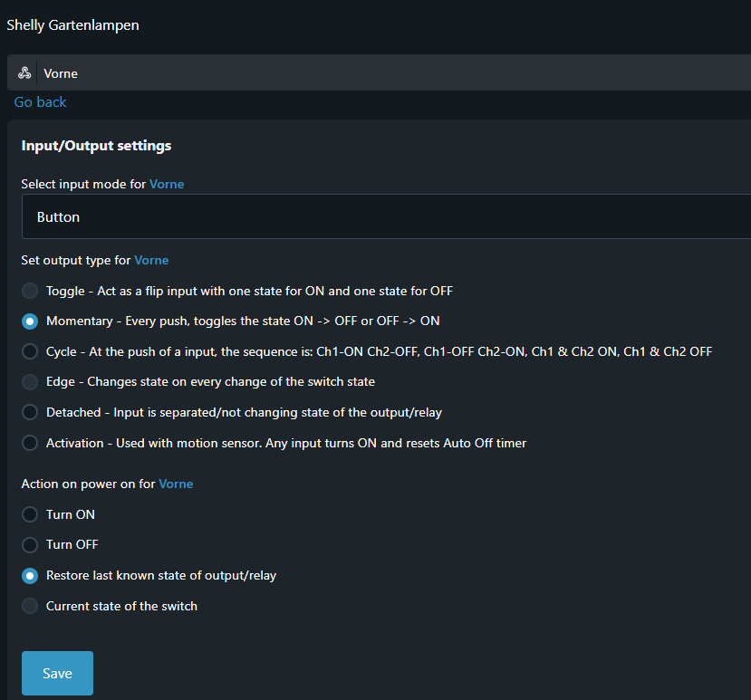Choose Momentary output type
751x700 pixels.
coord(30,321)
